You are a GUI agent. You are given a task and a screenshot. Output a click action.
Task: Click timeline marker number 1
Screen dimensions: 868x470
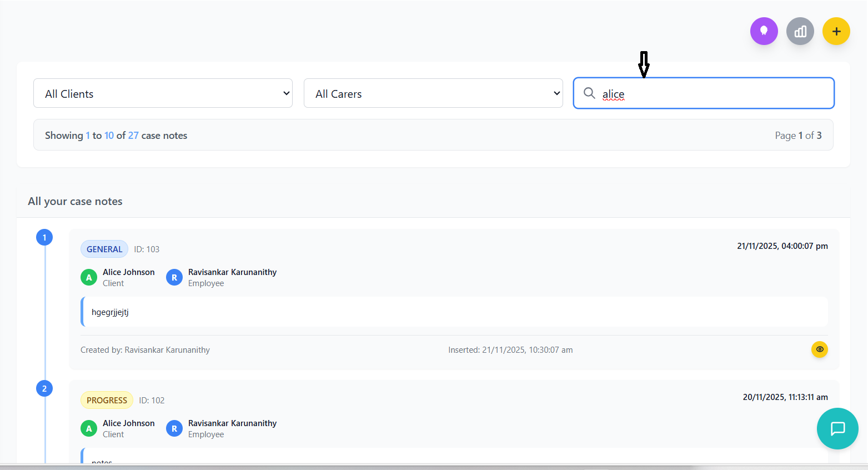pyautogui.click(x=44, y=238)
